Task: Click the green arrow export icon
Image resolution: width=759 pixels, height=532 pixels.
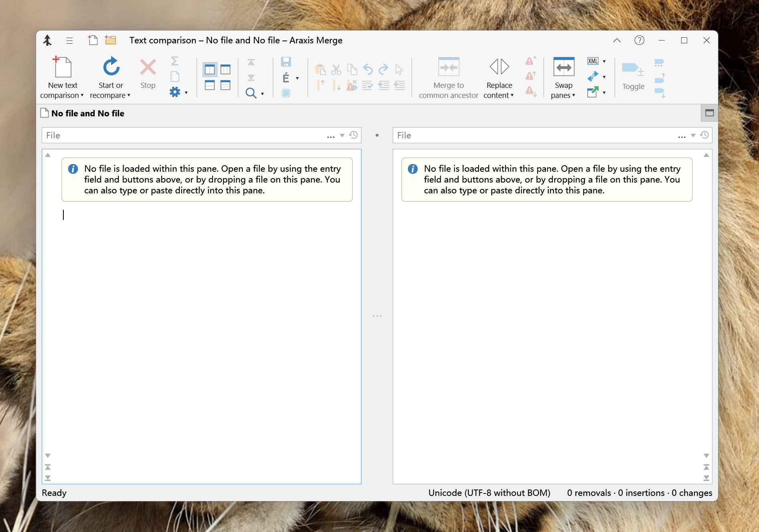Action: 593,92
